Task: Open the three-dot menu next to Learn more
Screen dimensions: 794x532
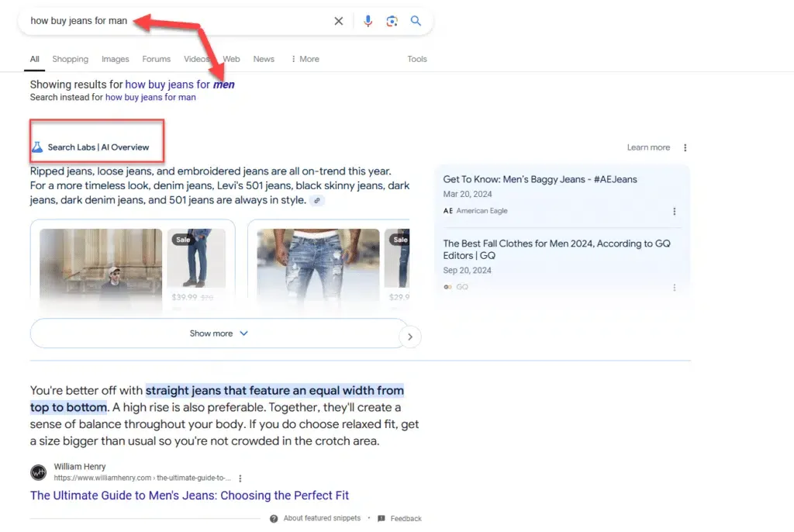Action: coord(684,147)
